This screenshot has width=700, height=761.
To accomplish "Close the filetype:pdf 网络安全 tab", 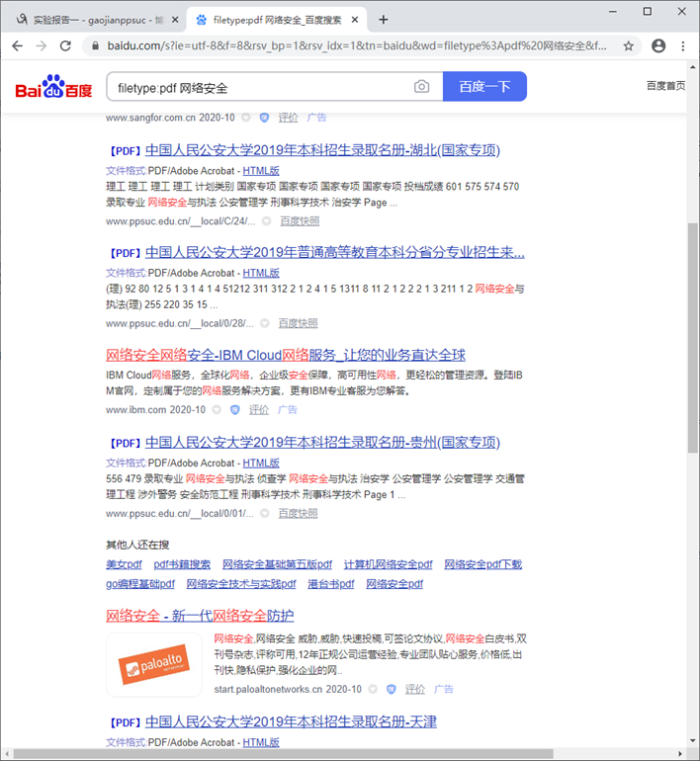I will tap(355, 20).
